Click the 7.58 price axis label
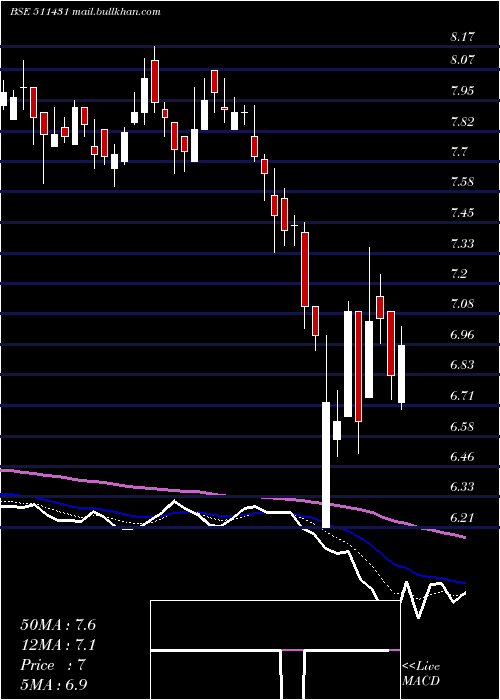The height and width of the screenshot is (700, 500). pyautogui.click(x=462, y=182)
